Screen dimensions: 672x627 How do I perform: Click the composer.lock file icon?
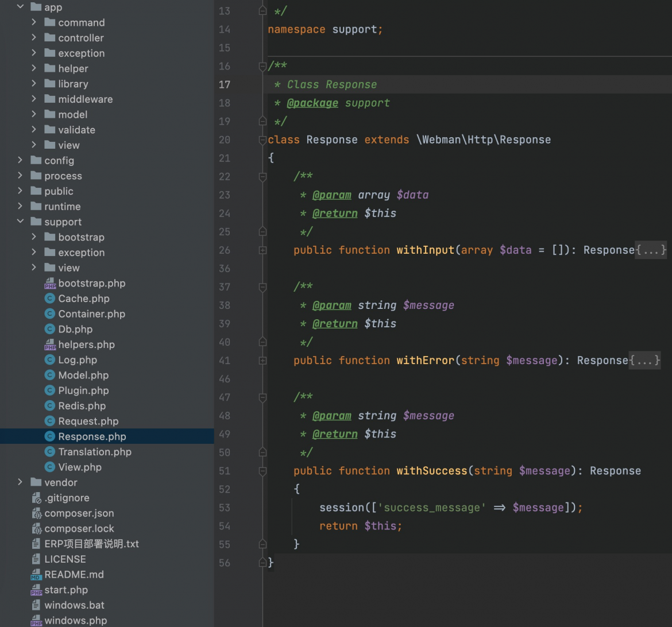click(x=36, y=528)
